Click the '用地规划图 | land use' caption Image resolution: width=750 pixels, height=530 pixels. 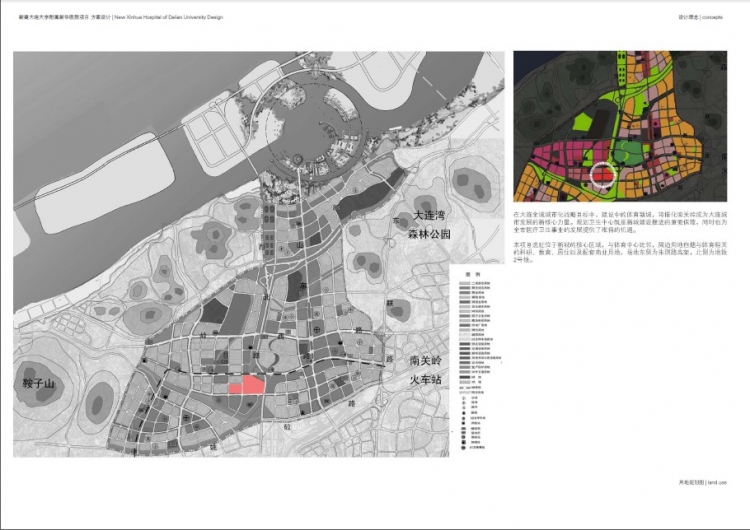pyautogui.click(x=702, y=482)
